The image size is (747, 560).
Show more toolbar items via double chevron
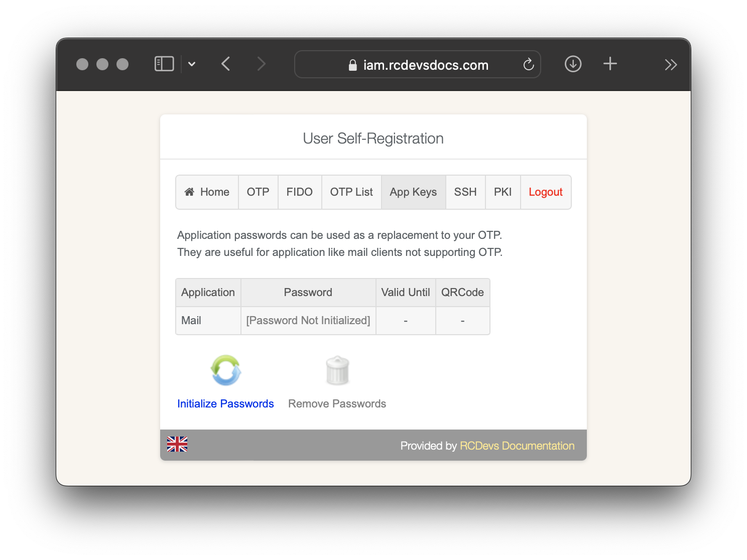[x=671, y=65]
